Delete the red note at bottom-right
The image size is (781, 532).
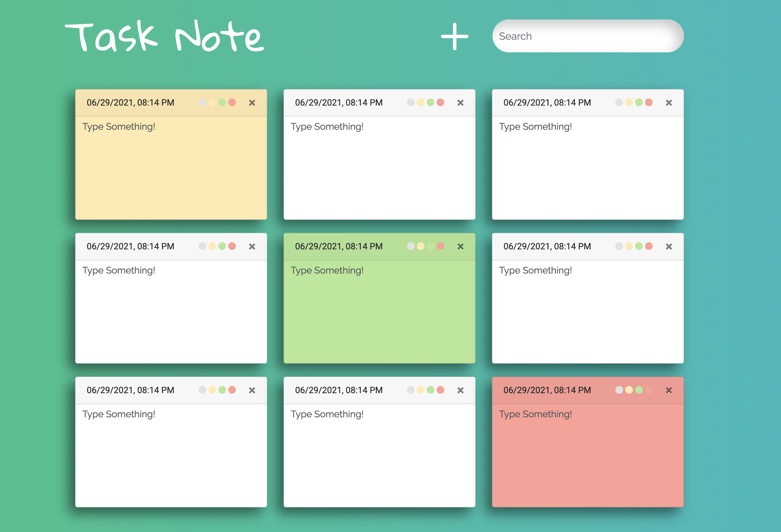(669, 390)
